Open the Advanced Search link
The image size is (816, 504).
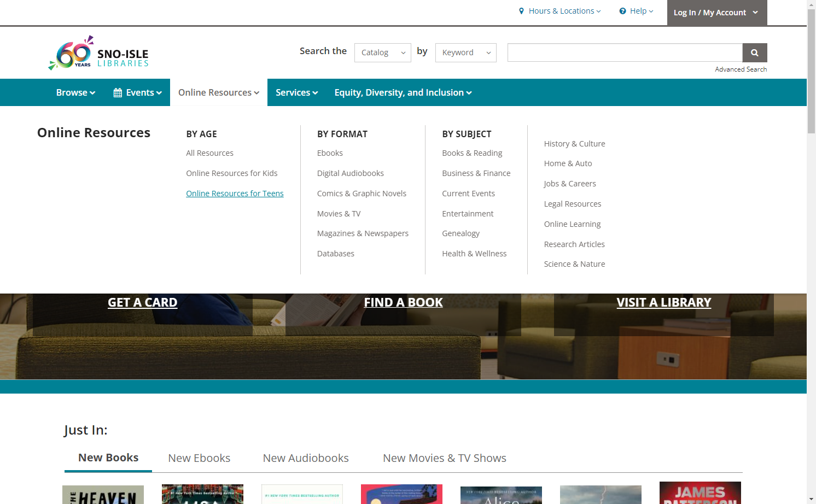click(x=741, y=69)
